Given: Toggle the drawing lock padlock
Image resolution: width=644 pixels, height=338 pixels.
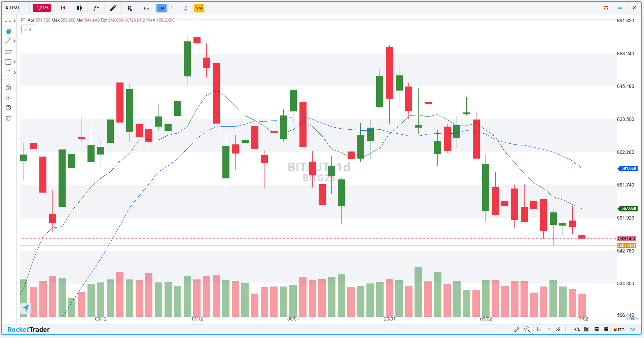Looking at the screenshot, I should pyautogui.click(x=8, y=87).
